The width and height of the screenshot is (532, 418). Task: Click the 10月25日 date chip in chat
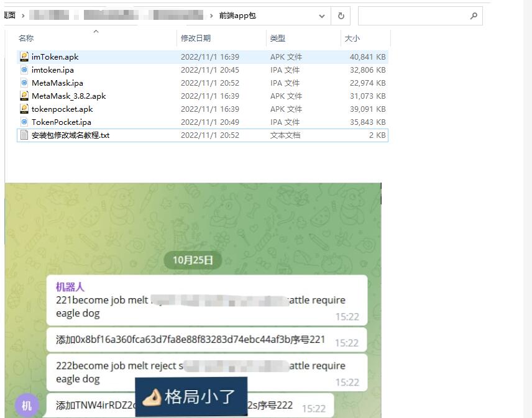click(x=192, y=260)
